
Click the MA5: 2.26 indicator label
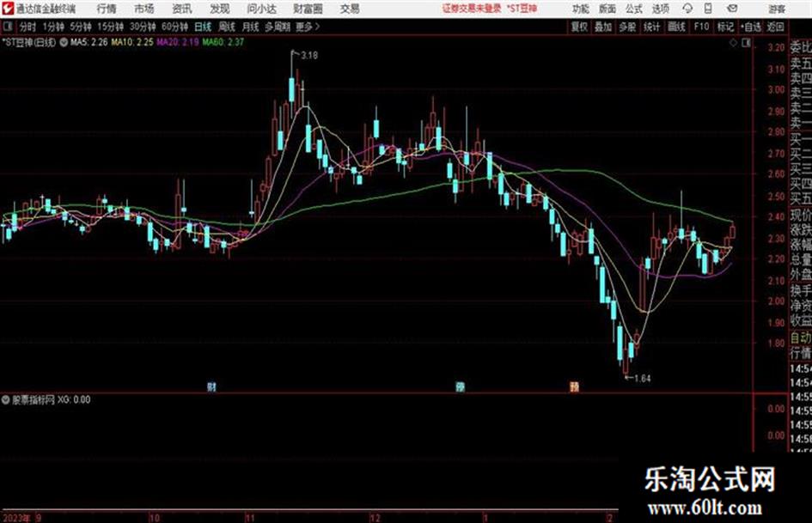click(x=89, y=42)
